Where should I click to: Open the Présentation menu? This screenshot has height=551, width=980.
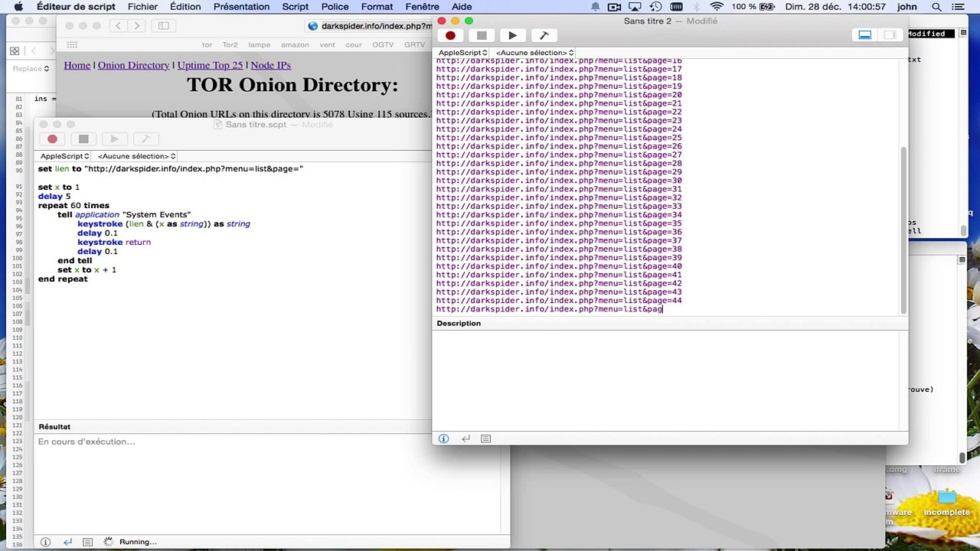pyautogui.click(x=241, y=7)
